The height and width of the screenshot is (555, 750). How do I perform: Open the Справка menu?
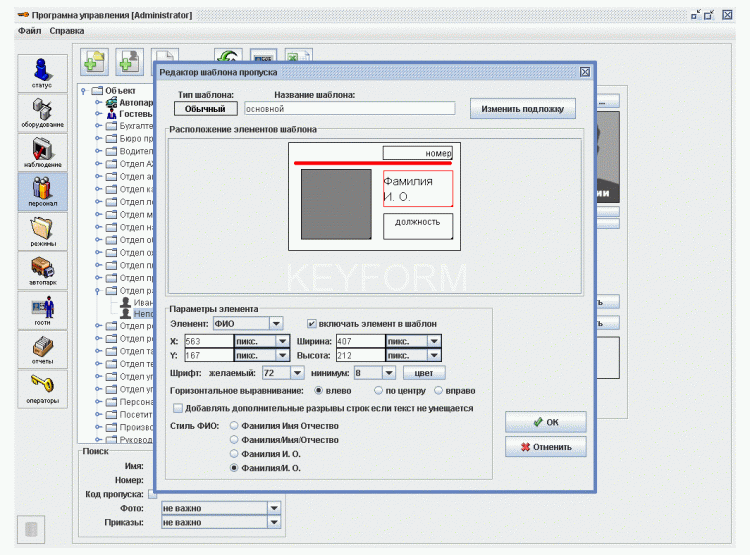(x=67, y=31)
